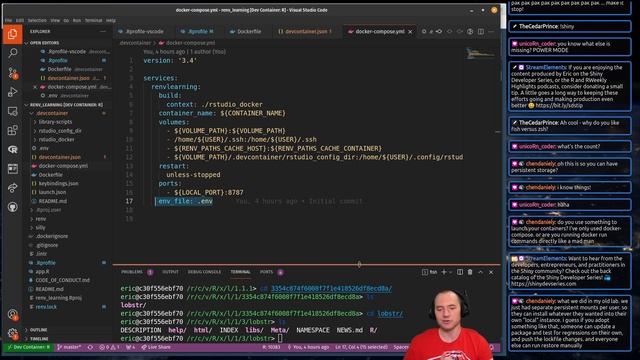Expand the renv folder

coord(41,219)
